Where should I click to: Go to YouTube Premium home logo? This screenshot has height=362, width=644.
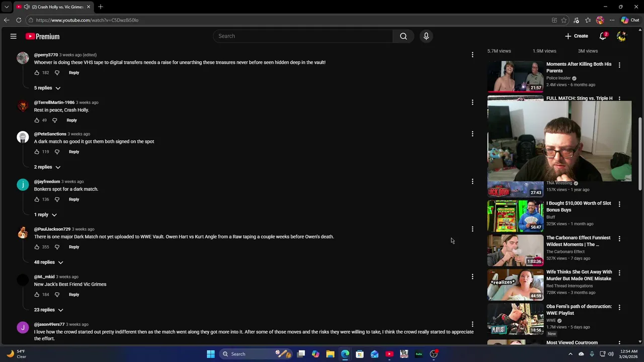(43, 36)
